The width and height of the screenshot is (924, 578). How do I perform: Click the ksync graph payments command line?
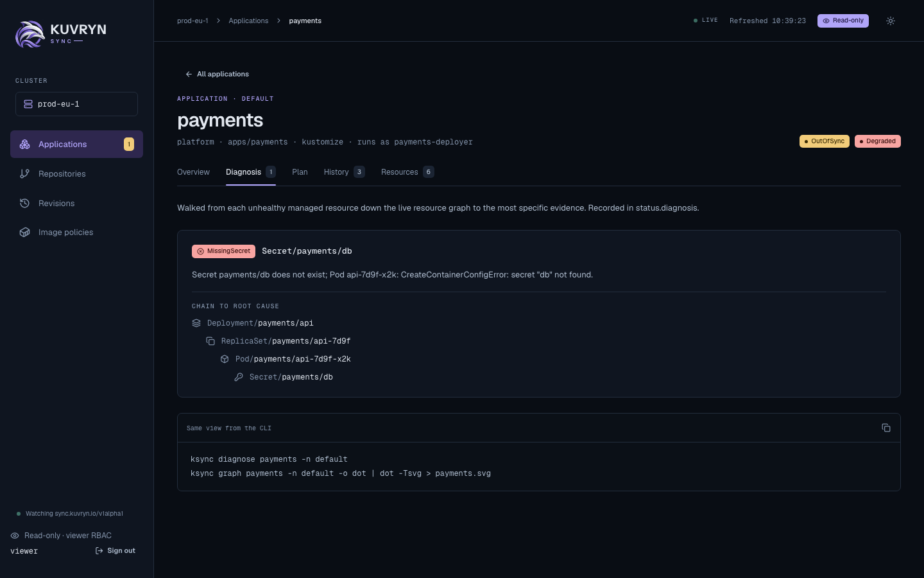[341, 473]
